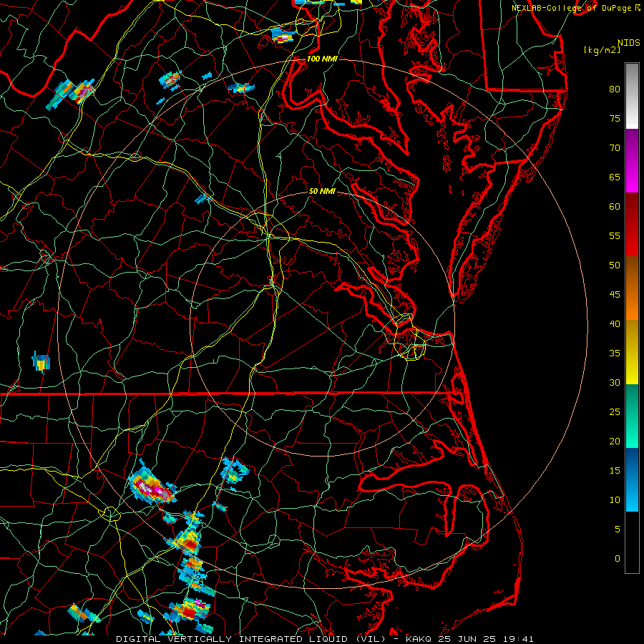Image resolution: width=644 pixels, height=644 pixels.
Task: Click the teal-green segment of the color bar
Action: [x=632, y=416]
